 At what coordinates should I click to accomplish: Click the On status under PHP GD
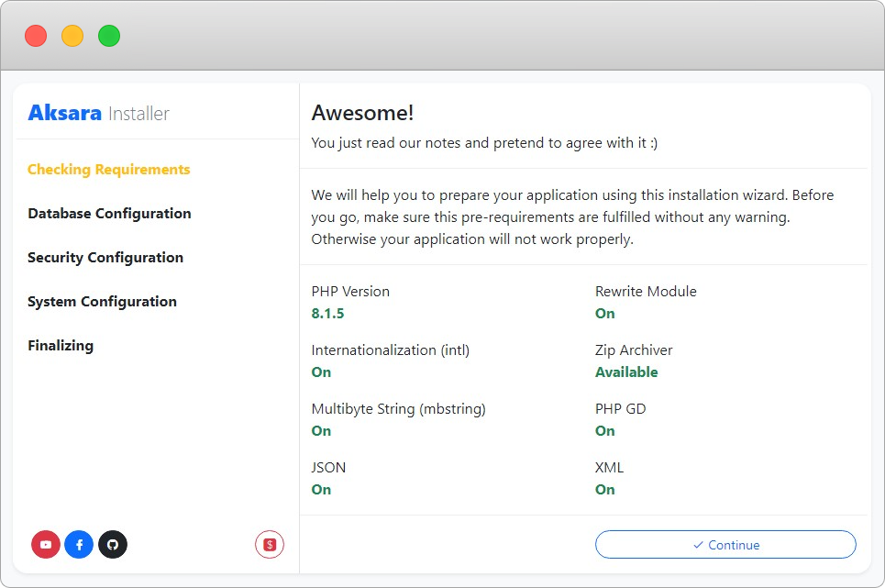605,430
